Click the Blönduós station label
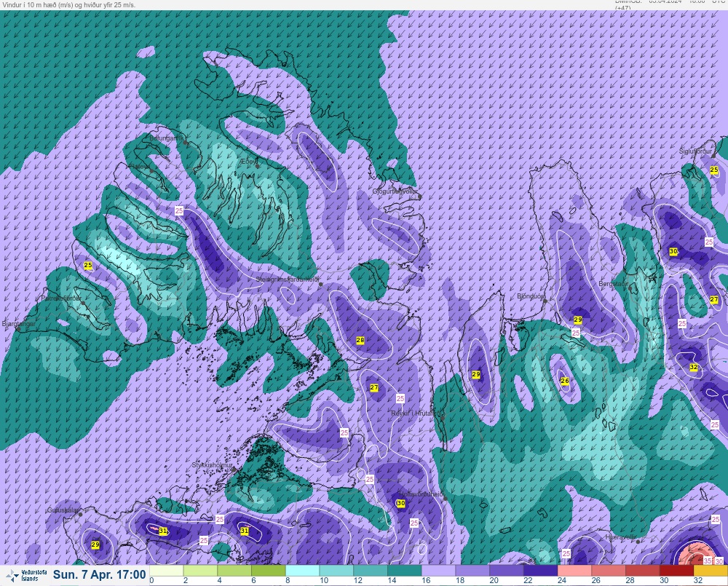Image resolution: width=728 pixels, height=586 pixels. (x=530, y=296)
